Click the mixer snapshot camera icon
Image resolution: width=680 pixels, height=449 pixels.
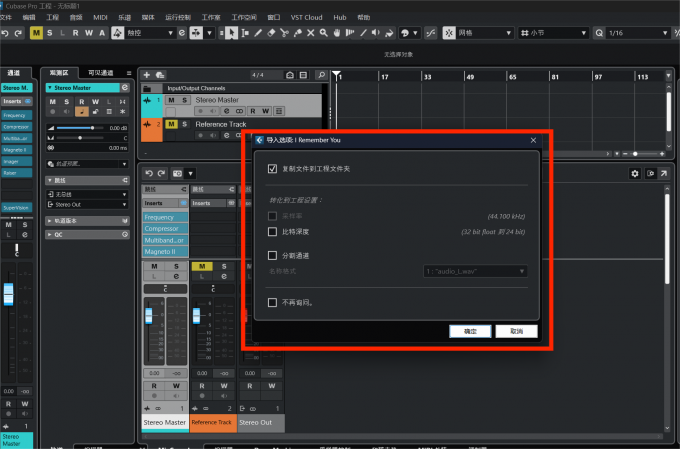(x=177, y=174)
